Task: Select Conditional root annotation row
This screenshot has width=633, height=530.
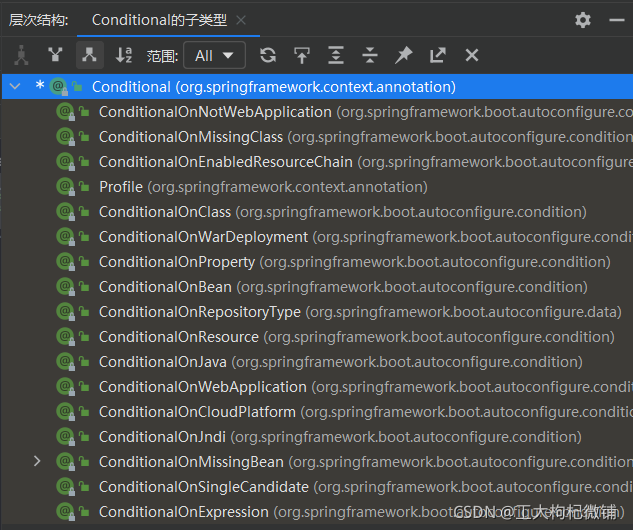Action: click(x=317, y=86)
